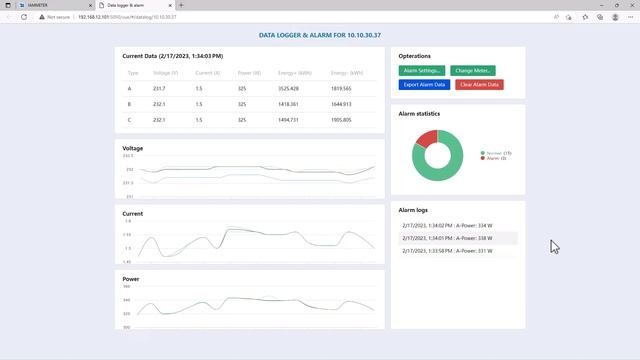
Task: Close the HAMMETER tab
Action: click(90, 5)
